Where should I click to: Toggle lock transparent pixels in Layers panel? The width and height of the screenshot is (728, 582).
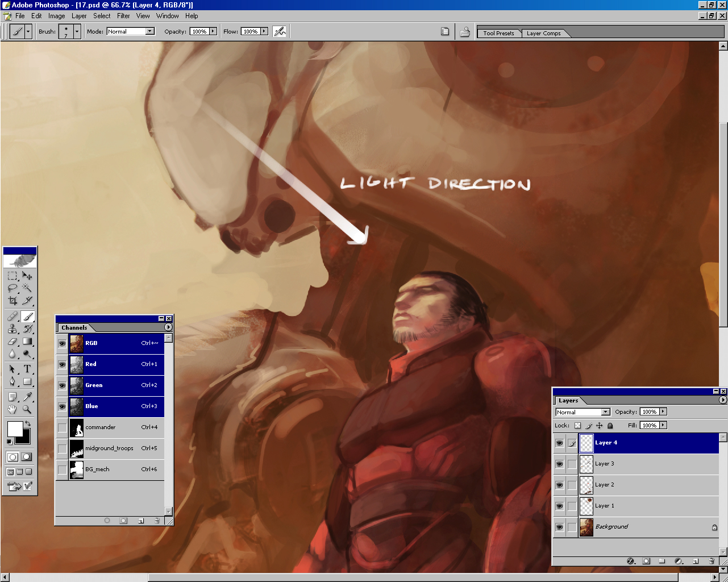tap(578, 426)
